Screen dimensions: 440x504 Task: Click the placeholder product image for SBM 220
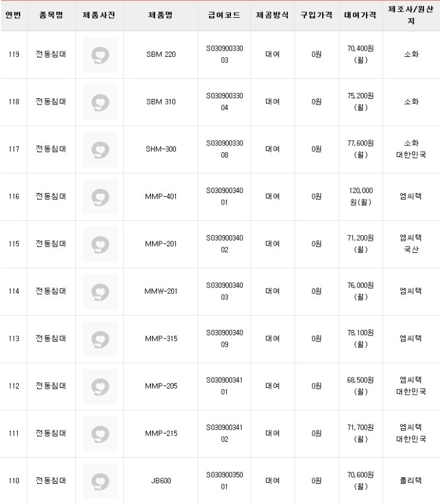[100, 55]
